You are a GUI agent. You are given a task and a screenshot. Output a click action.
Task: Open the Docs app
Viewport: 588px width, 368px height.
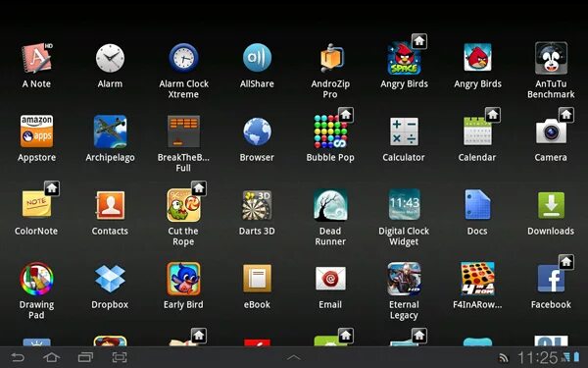477,204
